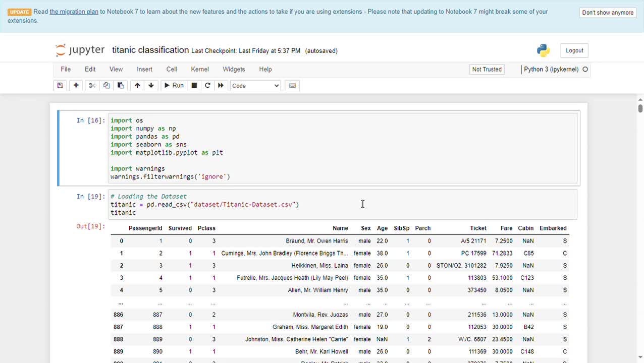644x363 pixels.
Task: Cut selected cells with scissors icon
Action: point(92,86)
